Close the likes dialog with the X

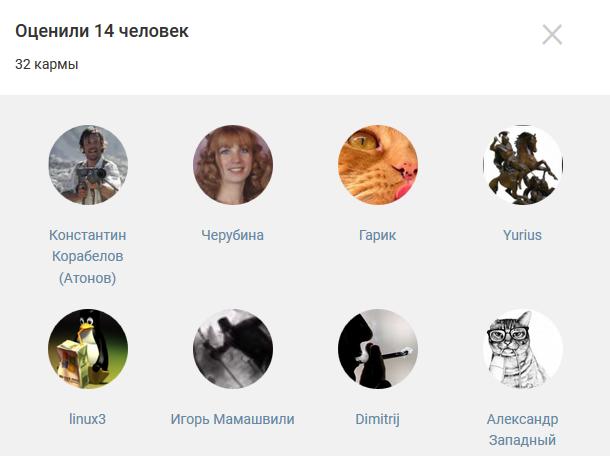pyautogui.click(x=552, y=35)
